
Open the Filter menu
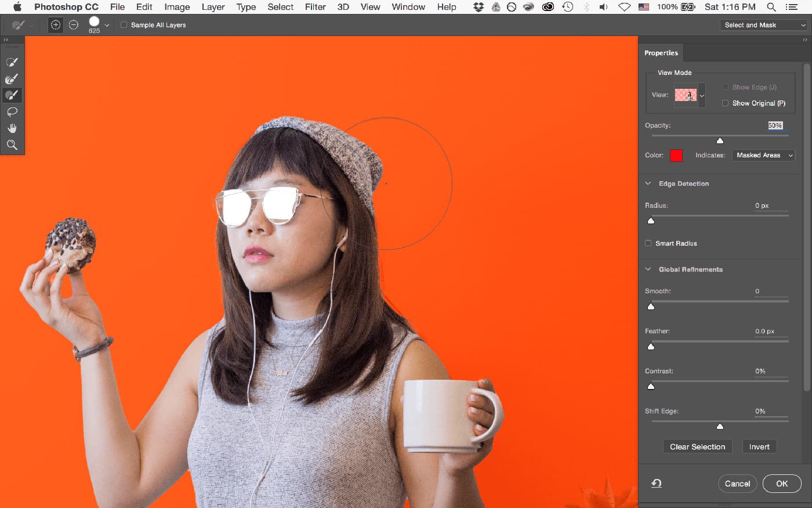click(x=316, y=7)
